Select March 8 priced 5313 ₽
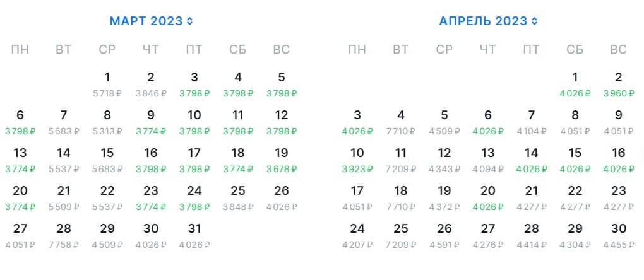Image resolution: width=644 pixels, height=280 pixels. [x=107, y=122]
